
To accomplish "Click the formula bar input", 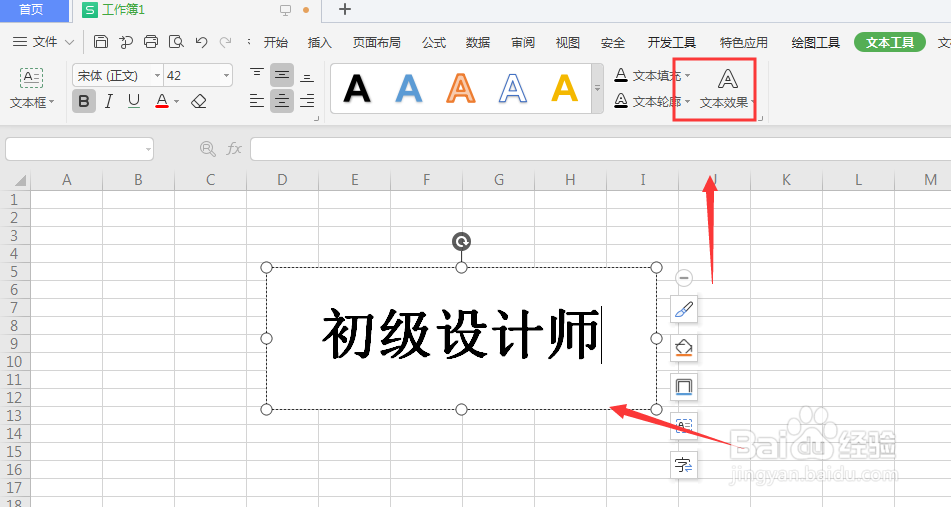I will click(600, 149).
